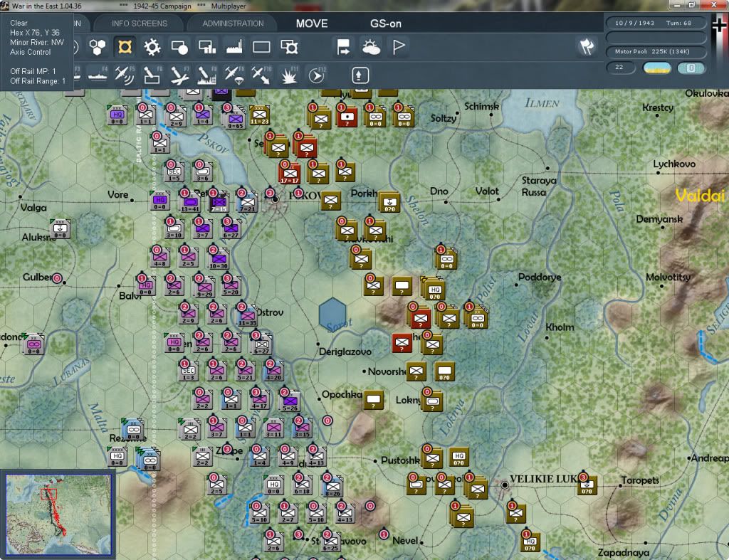This screenshot has width=729, height=560.
Task: Click the Demyansk town label
Action: tap(659, 219)
